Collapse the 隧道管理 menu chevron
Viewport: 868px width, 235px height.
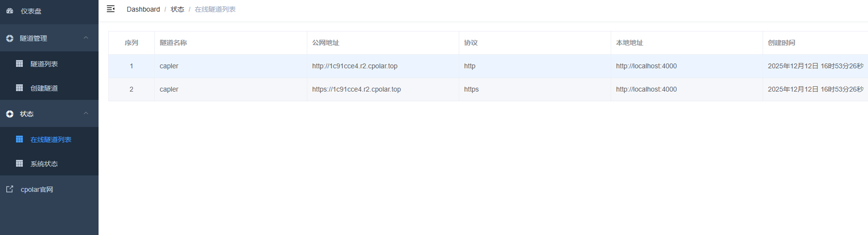click(x=86, y=38)
